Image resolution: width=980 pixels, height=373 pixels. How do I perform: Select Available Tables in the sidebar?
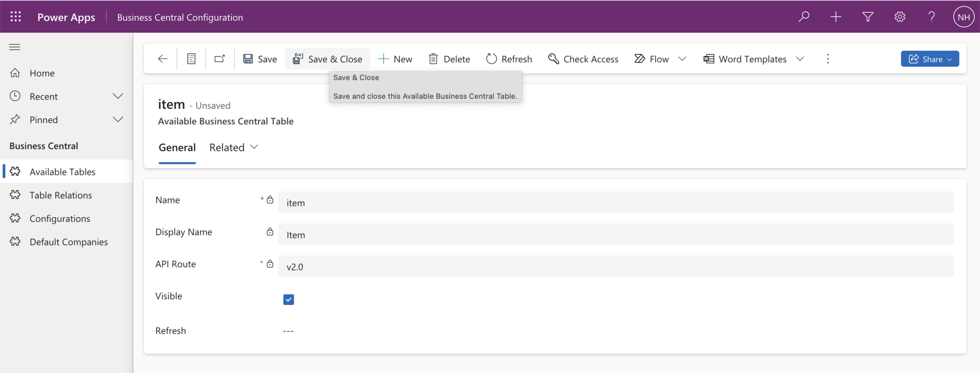(x=67, y=172)
